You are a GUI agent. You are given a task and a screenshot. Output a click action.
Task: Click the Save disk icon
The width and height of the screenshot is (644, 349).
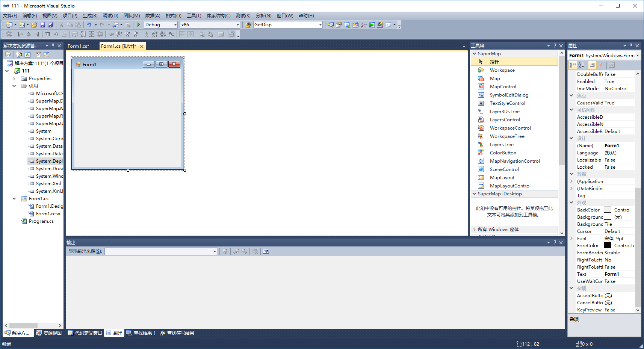[x=42, y=25]
